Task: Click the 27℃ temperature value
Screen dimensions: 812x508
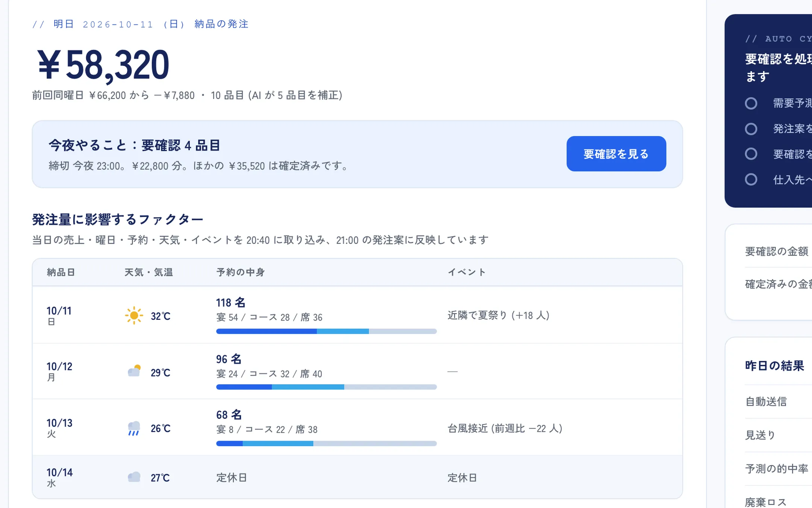Action: pos(160,478)
